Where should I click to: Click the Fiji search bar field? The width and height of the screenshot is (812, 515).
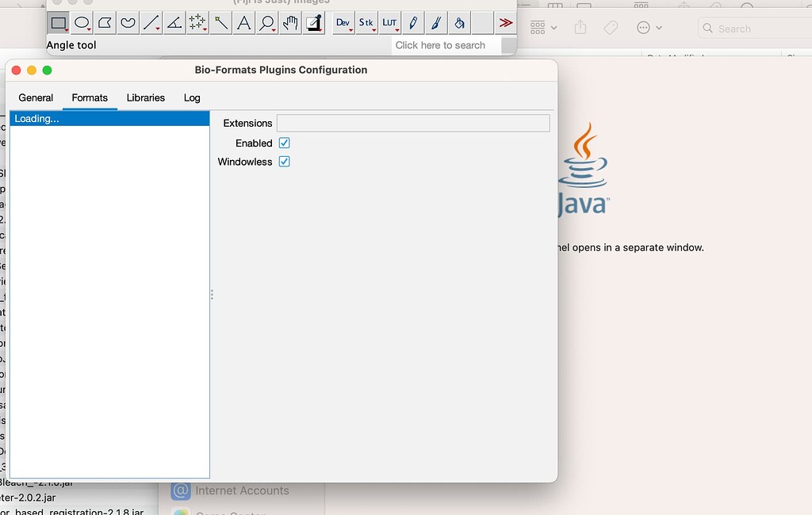click(446, 45)
